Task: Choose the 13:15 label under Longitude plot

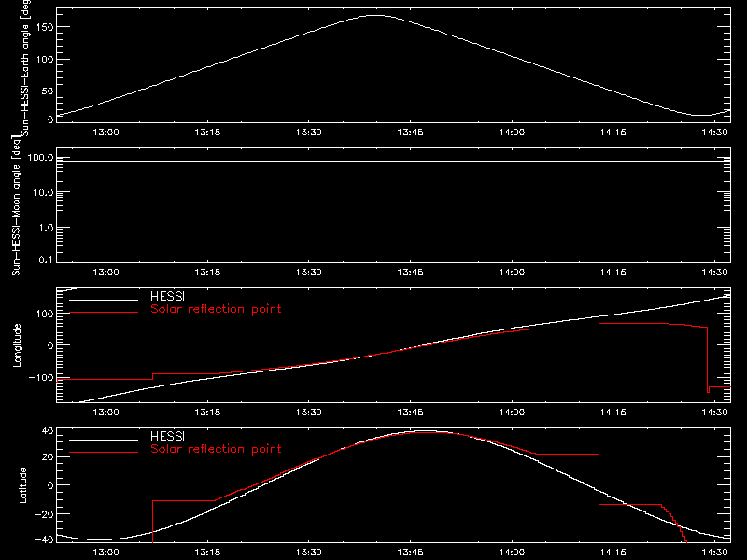Action: tap(207, 413)
